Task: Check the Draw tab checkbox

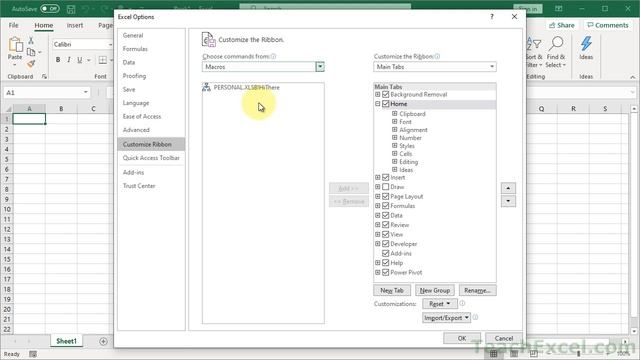Action: pos(386,187)
